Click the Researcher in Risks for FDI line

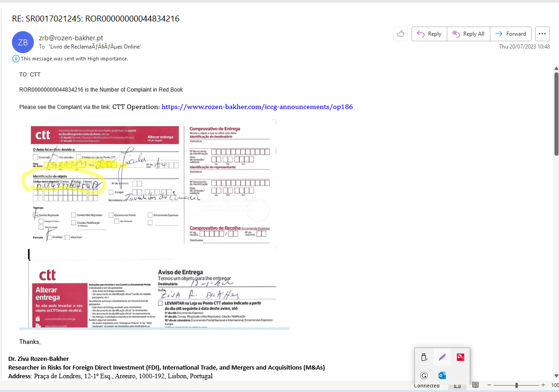167,367
